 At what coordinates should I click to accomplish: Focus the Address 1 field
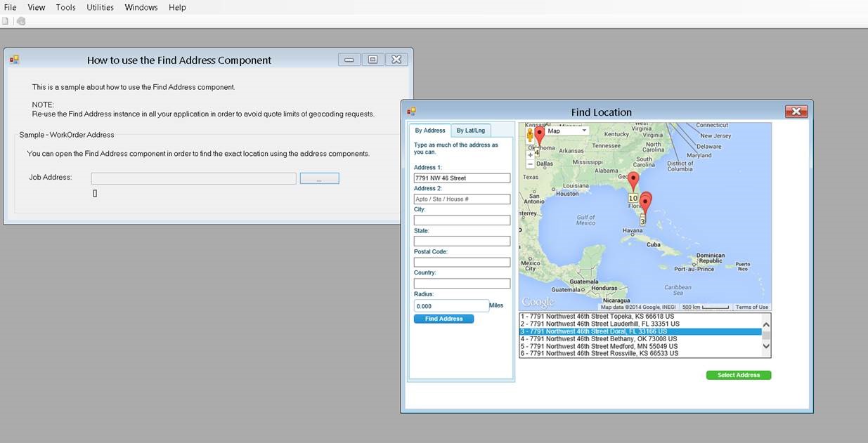462,178
